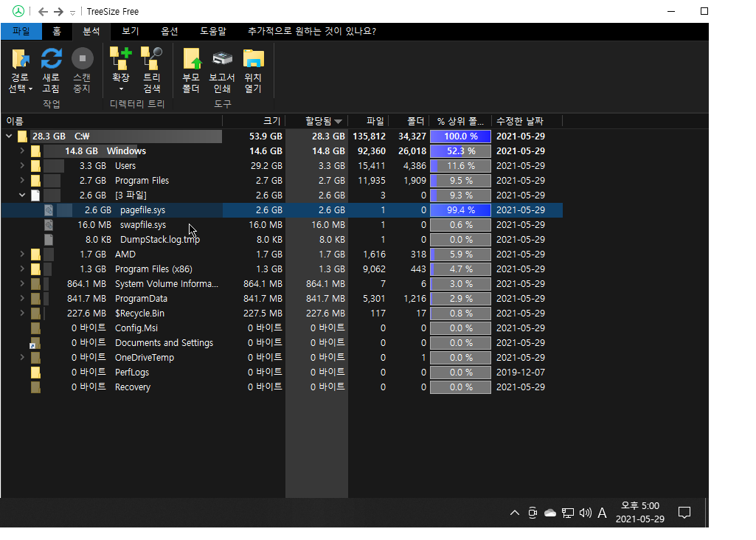
Task: Select the System Volume Informa... row
Action: click(282, 284)
